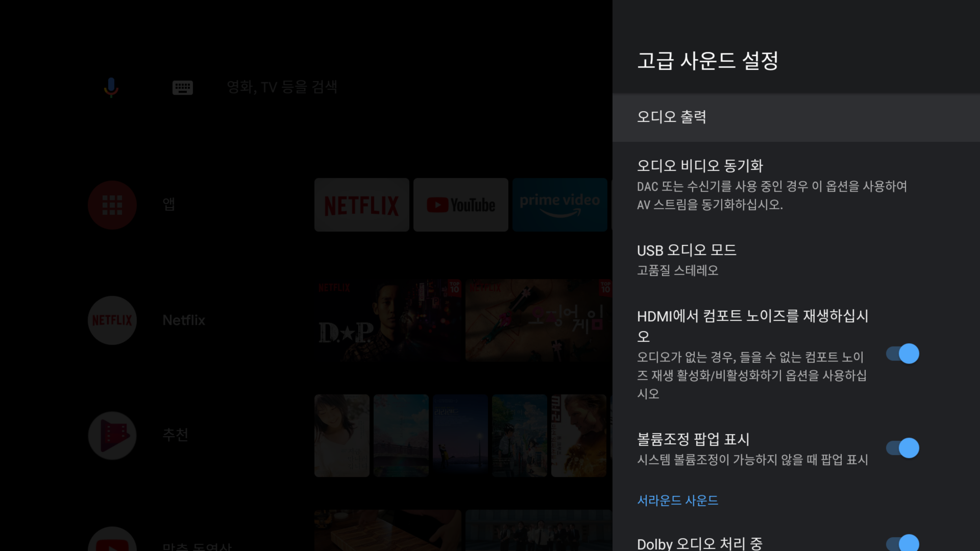This screenshot has width=980, height=551.
Task: Click the D.P. Netflix show thumbnail
Action: click(x=387, y=320)
